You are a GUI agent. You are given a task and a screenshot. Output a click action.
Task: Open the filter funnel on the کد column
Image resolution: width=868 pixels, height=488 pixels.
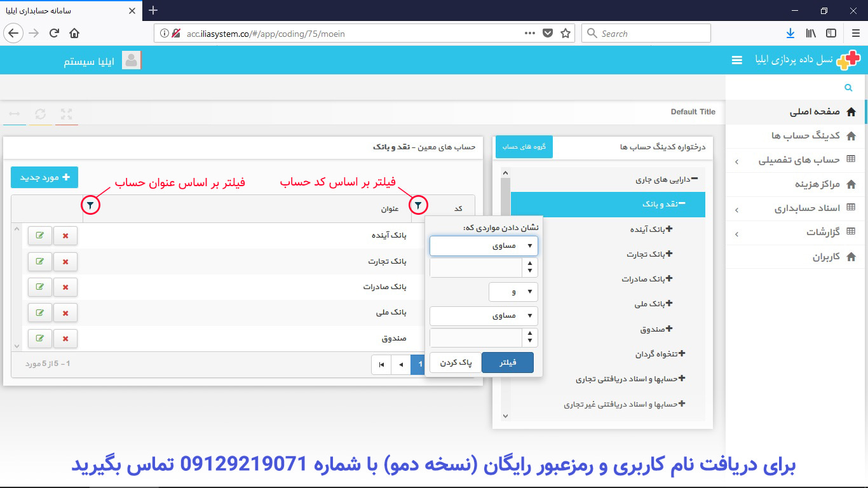coord(418,205)
